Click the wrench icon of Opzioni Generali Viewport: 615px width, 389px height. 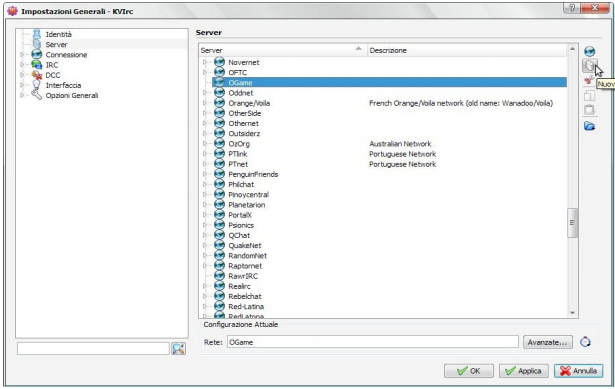tap(36, 95)
